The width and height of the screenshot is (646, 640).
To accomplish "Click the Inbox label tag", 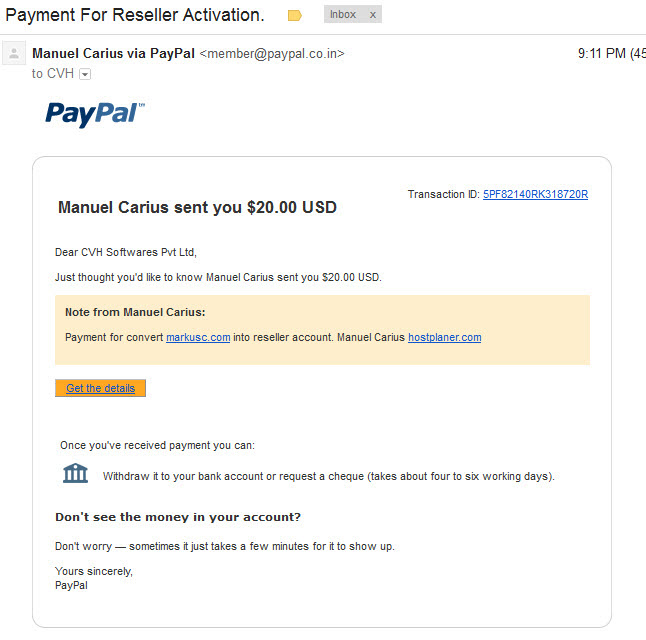I will pyautogui.click(x=342, y=14).
